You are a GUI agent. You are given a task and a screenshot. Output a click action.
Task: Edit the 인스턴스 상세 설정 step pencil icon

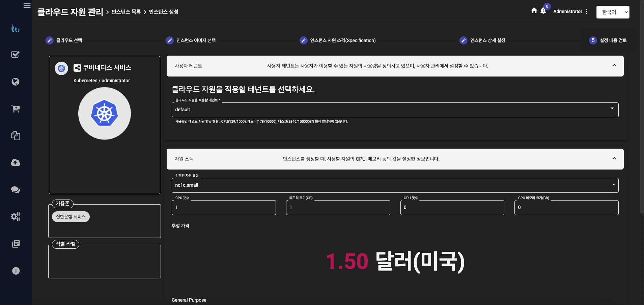463,40
